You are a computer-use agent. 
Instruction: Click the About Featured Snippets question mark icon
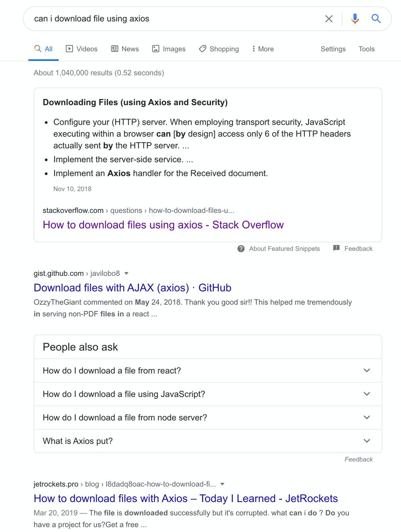pyautogui.click(x=241, y=249)
